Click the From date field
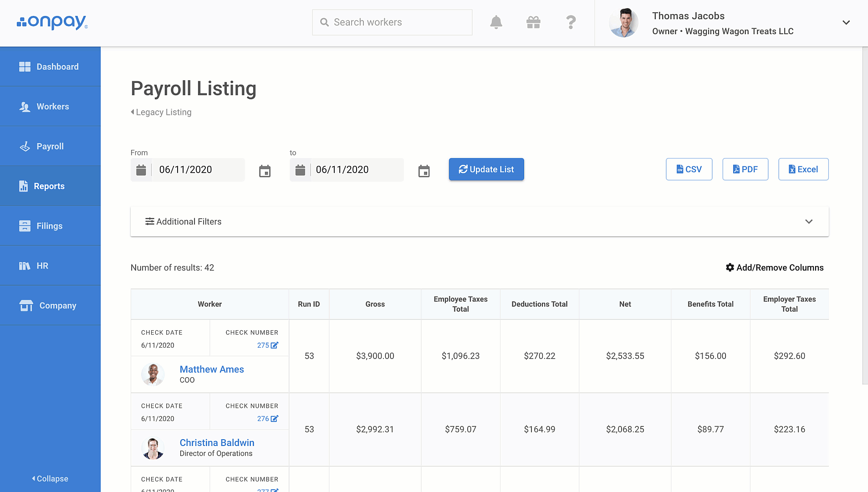Image resolution: width=868 pixels, height=492 pixels. 188,170
